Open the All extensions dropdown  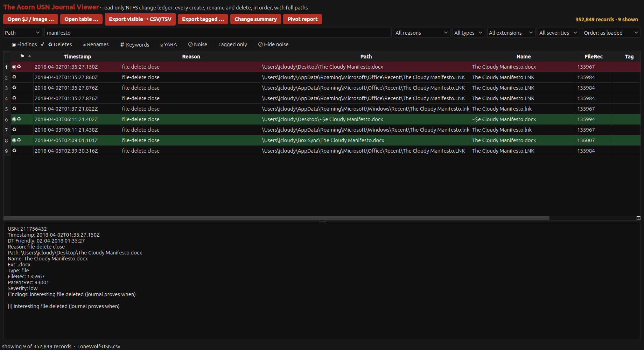click(511, 33)
